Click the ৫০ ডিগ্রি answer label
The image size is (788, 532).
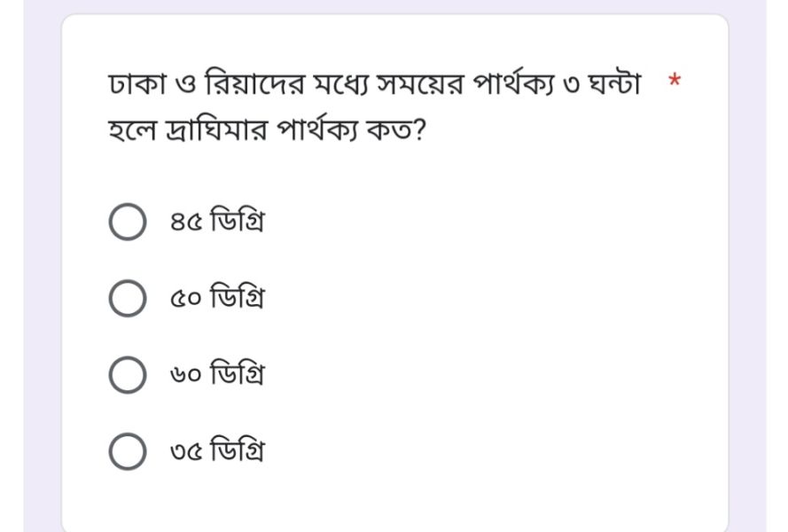[x=216, y=299]
